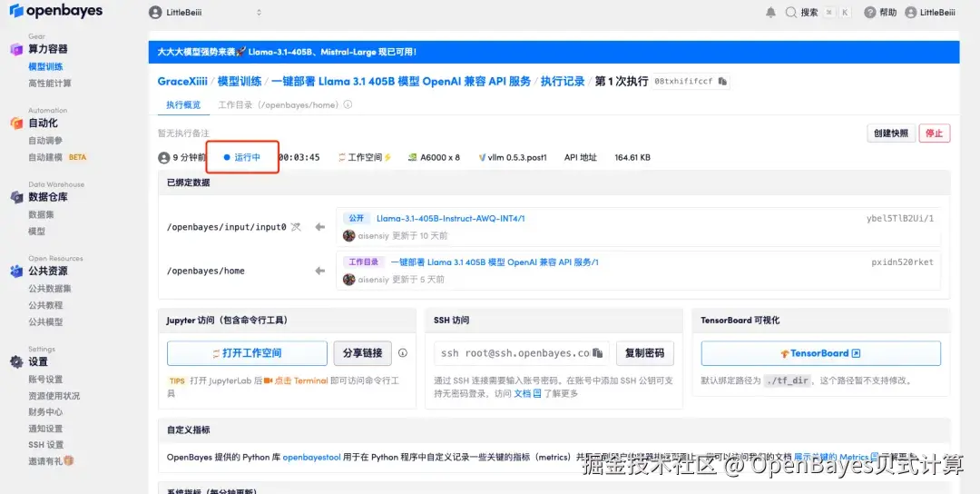Click the GraceXiiii breadcrumb link

[182, 82]
